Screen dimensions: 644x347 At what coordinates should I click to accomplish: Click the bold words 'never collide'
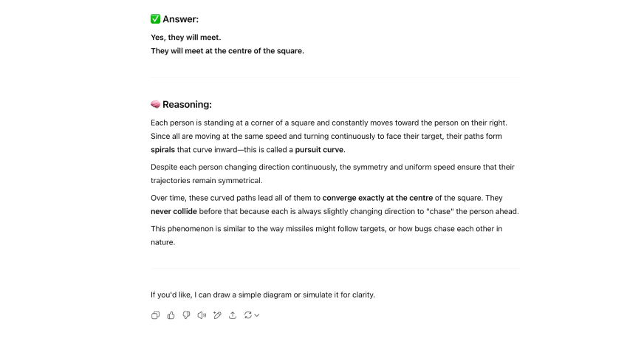click(x=174, y=211)
